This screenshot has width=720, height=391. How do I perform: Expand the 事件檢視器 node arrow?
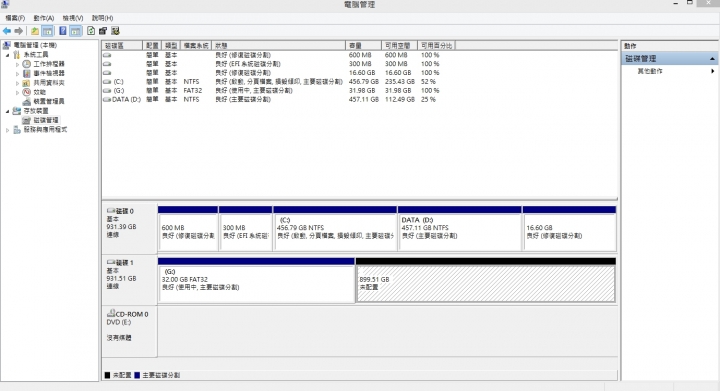[x=17, y=74]
